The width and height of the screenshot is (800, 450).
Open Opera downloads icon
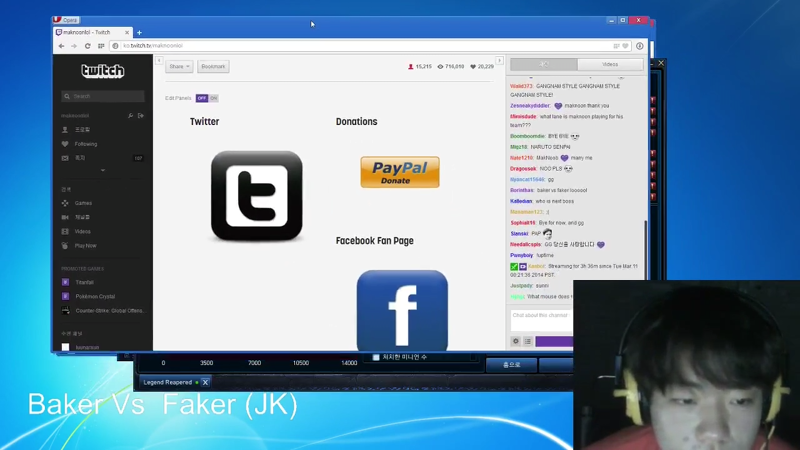point(640,46)
